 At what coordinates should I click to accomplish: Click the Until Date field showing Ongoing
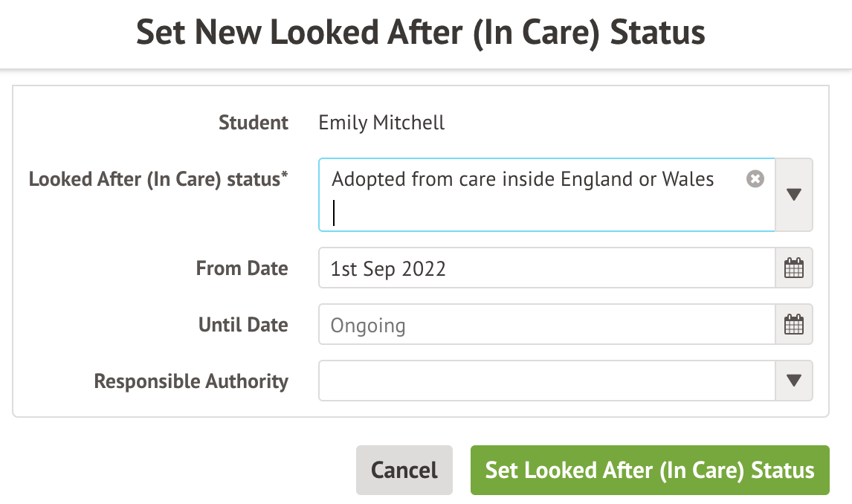[x=546, y=325]
